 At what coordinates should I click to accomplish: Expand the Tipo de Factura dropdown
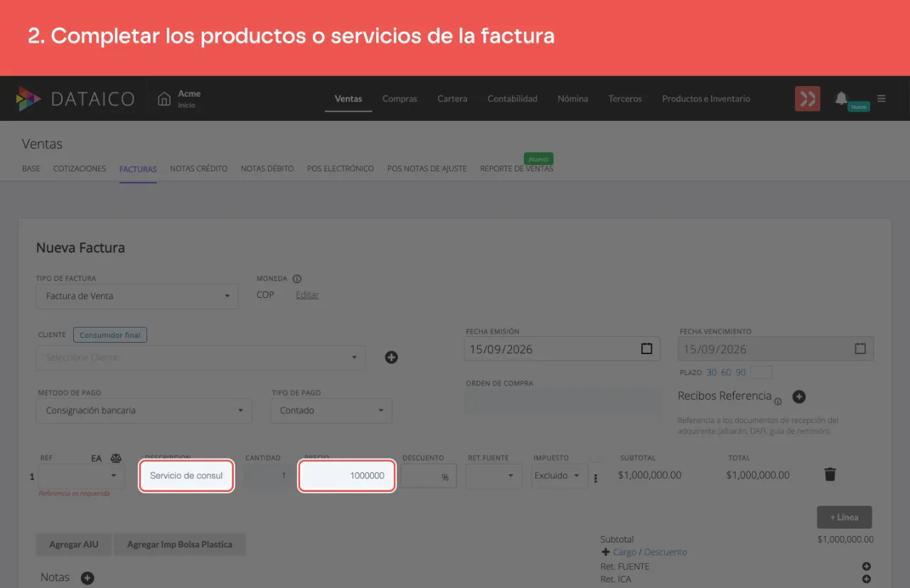(x=137, y=296)
